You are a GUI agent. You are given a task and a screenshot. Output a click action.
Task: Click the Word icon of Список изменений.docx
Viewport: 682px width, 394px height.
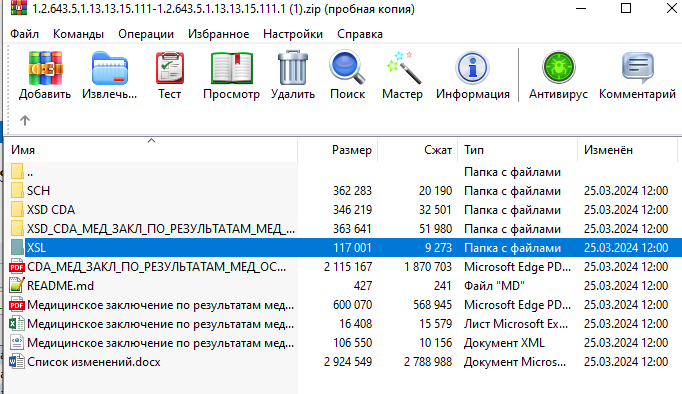tap(17, 361)
